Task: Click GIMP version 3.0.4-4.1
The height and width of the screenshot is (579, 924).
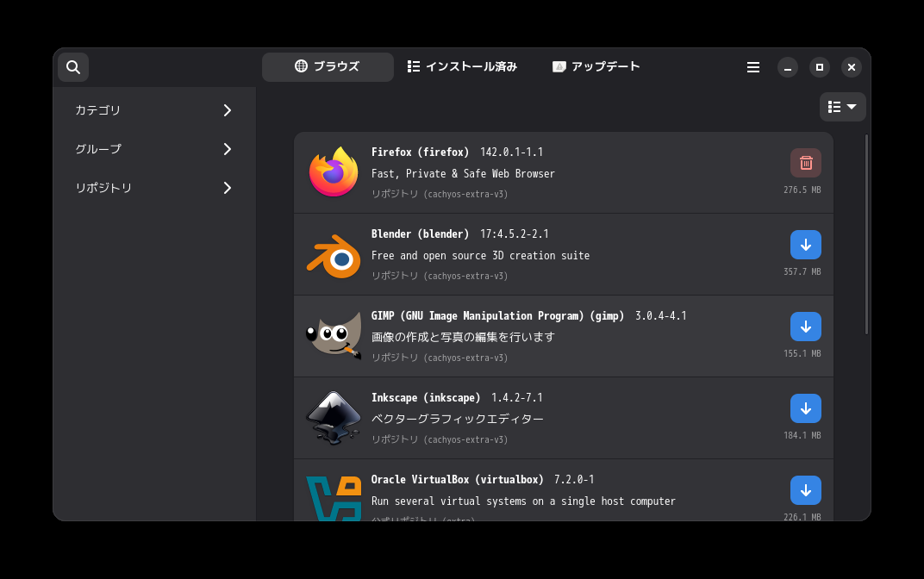Action: tap(661, 315)
